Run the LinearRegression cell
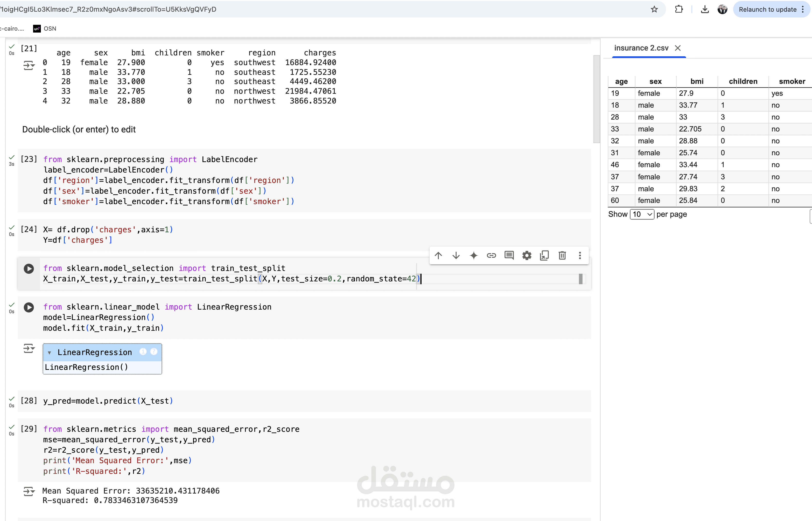812x521 pixels. (29, 307)
